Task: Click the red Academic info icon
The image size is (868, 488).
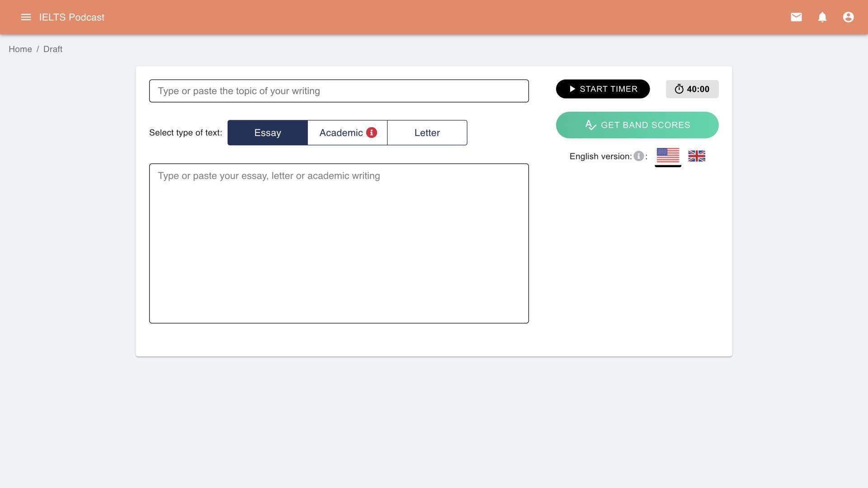Action: pyautogui.click(x=372, y=132)
